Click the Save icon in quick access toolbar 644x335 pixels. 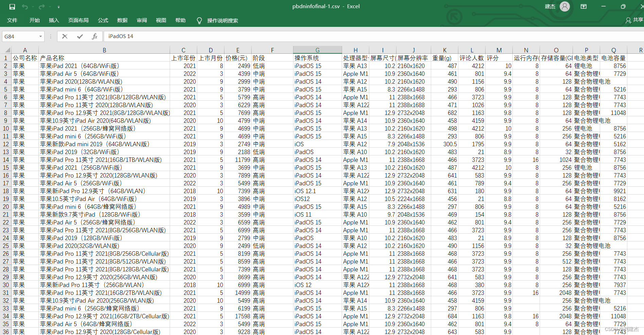click(x=12, y=7)
